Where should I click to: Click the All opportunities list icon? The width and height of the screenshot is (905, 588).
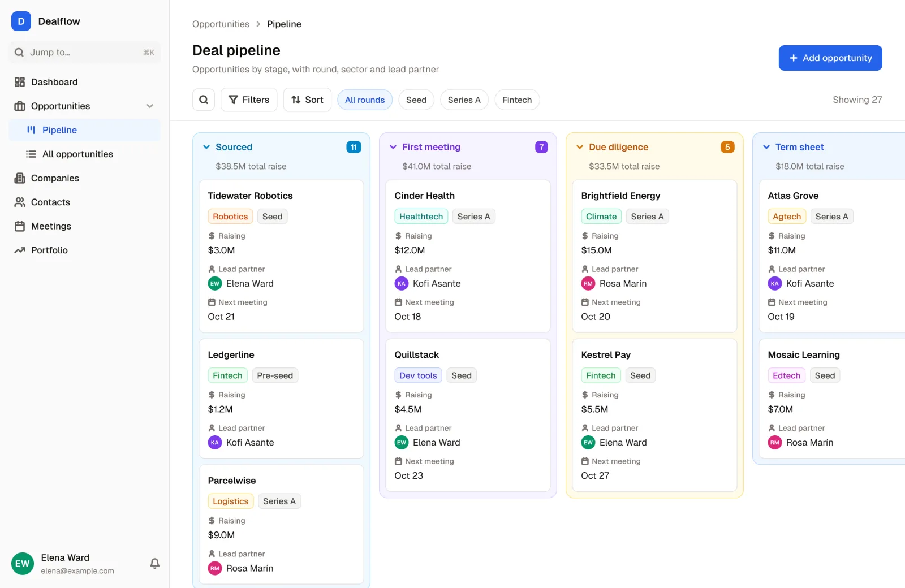(31, 154)
